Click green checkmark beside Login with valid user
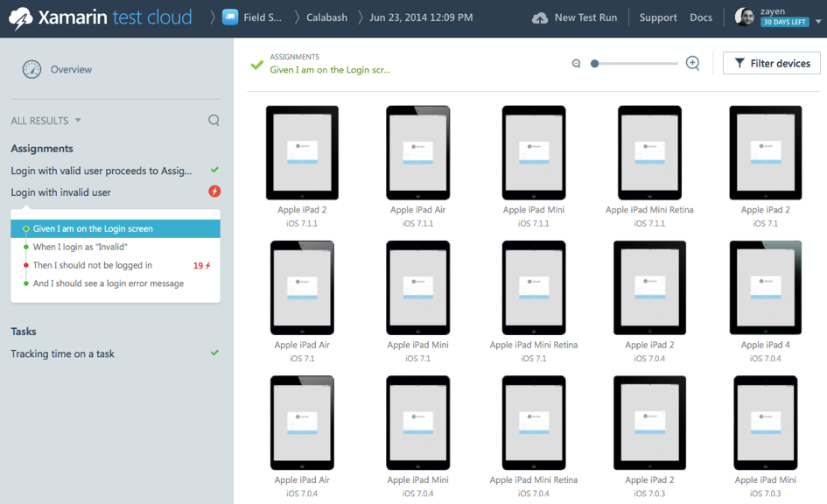 pos(214,170)
